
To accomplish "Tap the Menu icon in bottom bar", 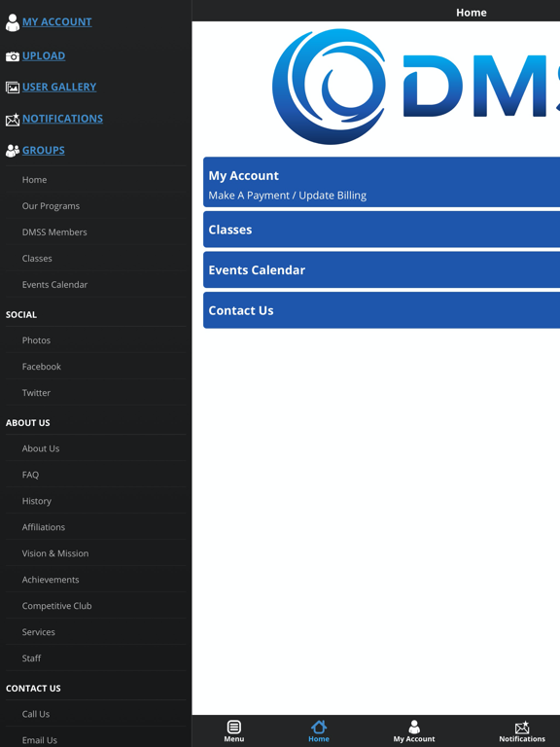I will 233,727.
